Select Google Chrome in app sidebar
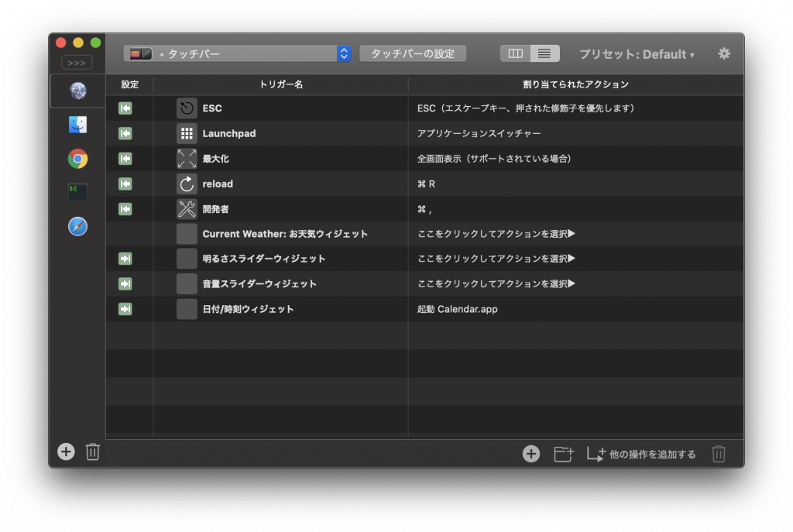793x532 pixels. tap(77, 159)
